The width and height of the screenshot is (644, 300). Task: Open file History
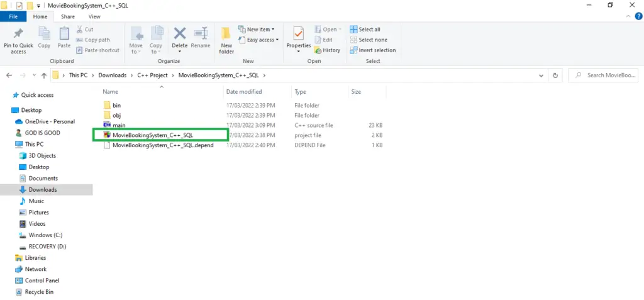point(327,50)
